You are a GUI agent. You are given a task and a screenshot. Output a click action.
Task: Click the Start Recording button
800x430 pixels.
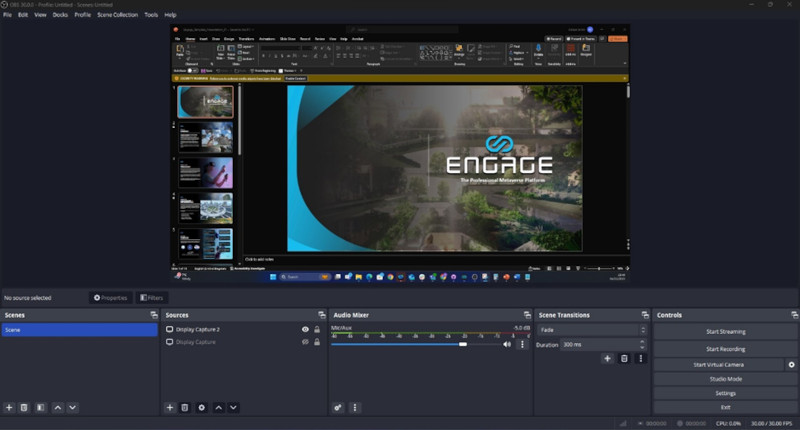tap(725, 349)
